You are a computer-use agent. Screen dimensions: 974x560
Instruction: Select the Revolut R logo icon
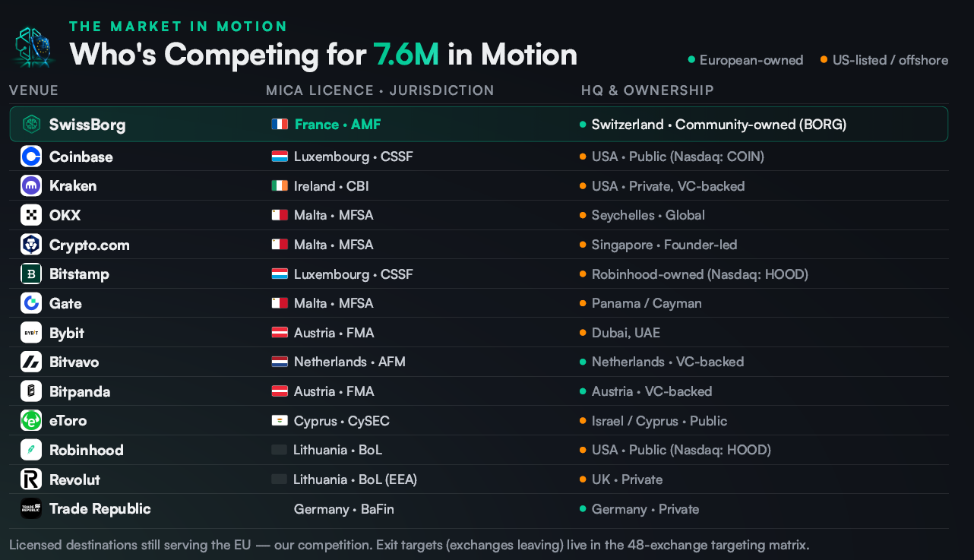tap(31, 479)
